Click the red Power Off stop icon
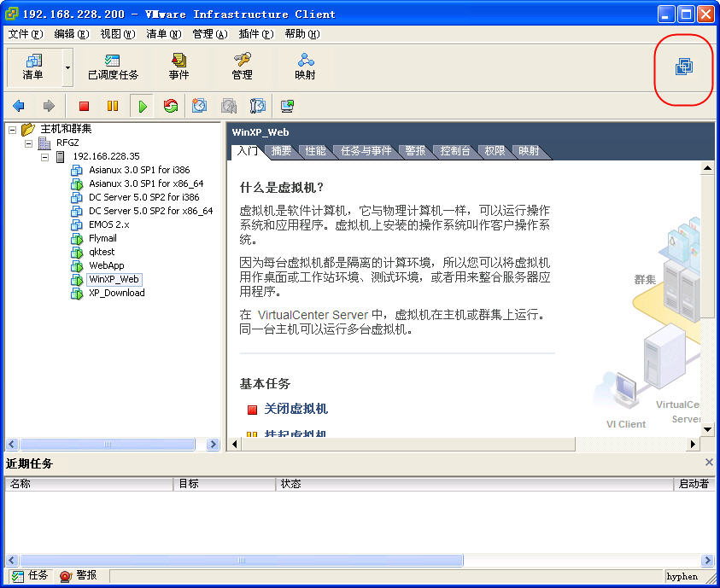 click(x=84, y=106)
